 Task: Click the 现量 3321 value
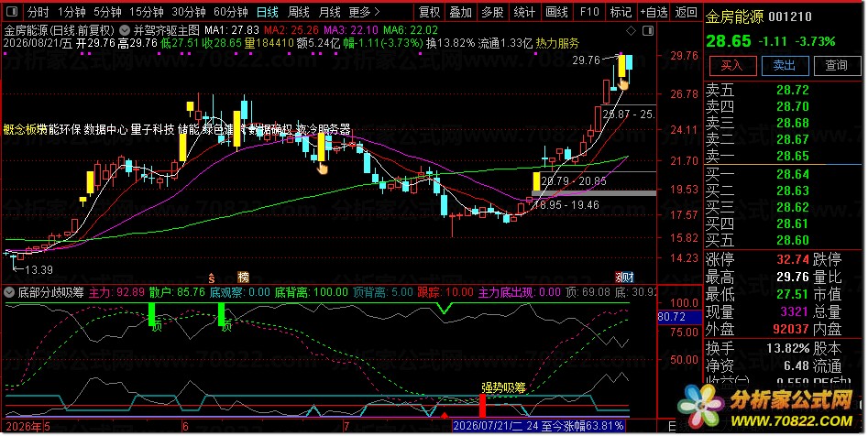[x=795, y=311]
